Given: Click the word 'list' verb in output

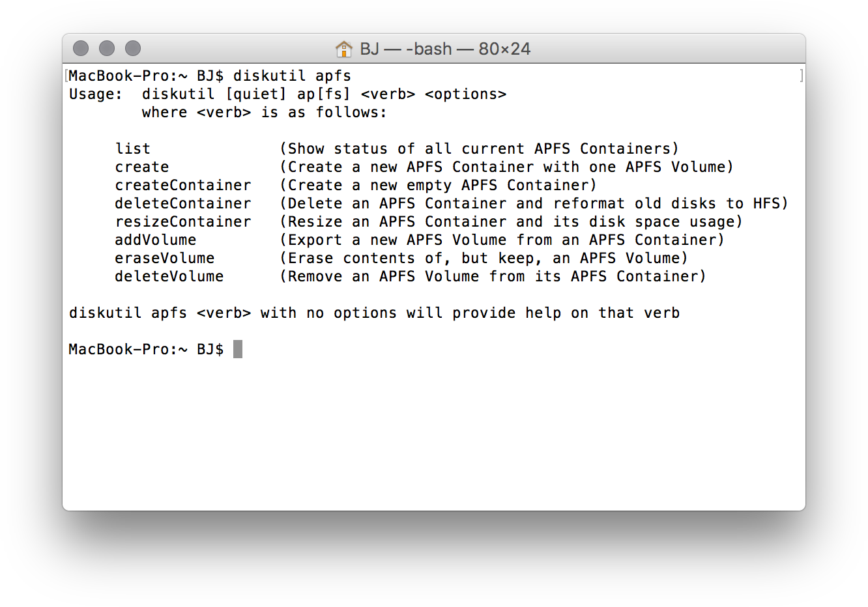Looking at the screenshot, I should click(x=133, y=148).
